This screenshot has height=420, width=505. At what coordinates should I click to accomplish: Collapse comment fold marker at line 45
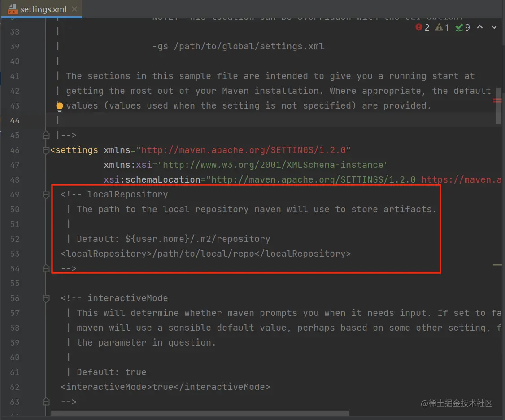(x=46, y=136)
